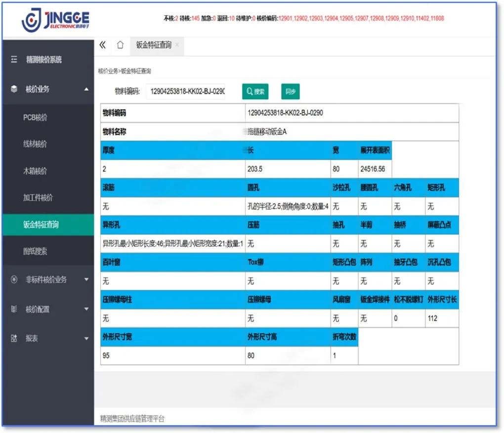Click the 拖链移动钣金A material name cell
Viewport: 504px width, 433px height.
(352, 131)
